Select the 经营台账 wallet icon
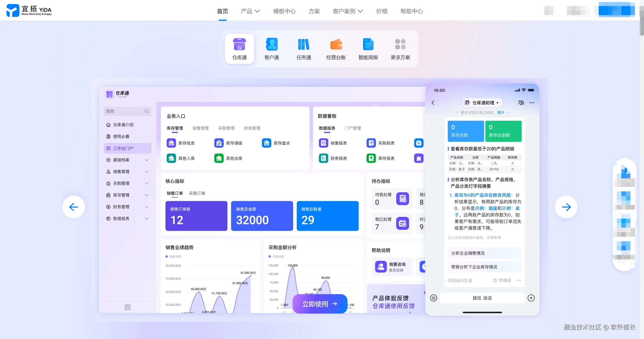 [336, 45]
